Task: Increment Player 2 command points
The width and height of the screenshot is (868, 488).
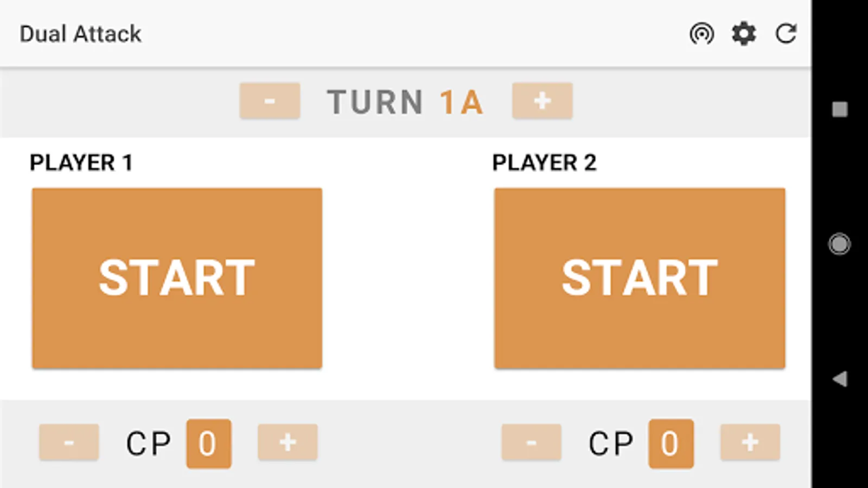Action: (749, 442)
